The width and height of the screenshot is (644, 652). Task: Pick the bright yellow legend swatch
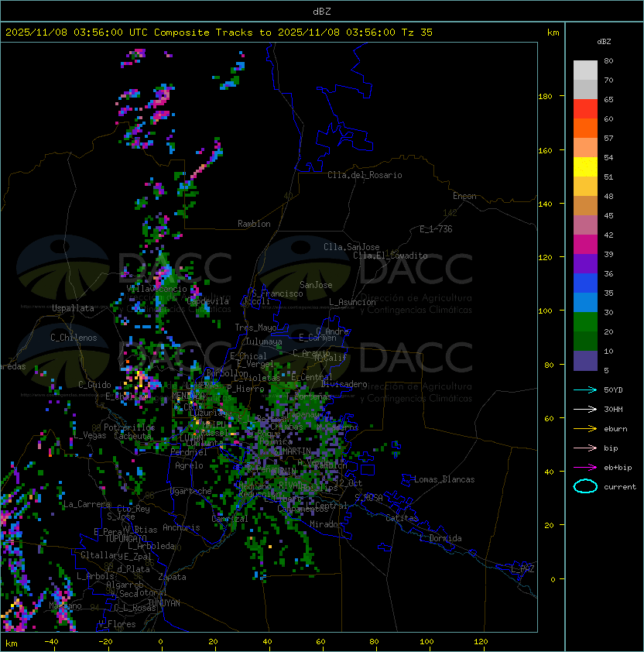[585, 167]
